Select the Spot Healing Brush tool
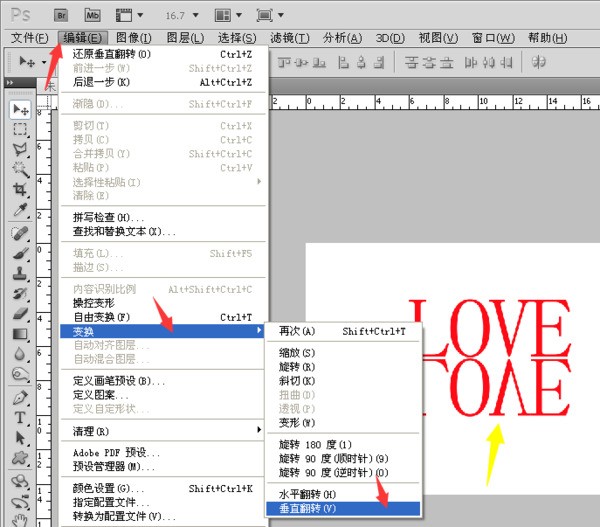The height and width of the screenshot is (527, 600). click(20, 233)
